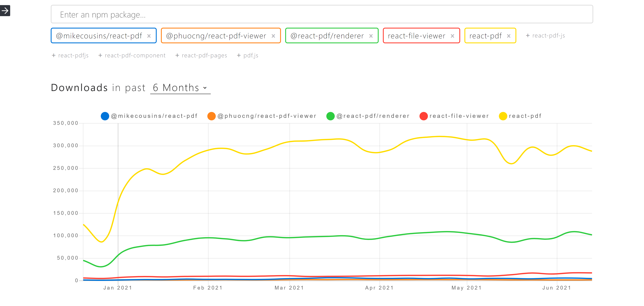This screenshot has height=306, width=644.
Task: Remove the @mikecousins/react-pdf package
Action: tap(149, 36)
